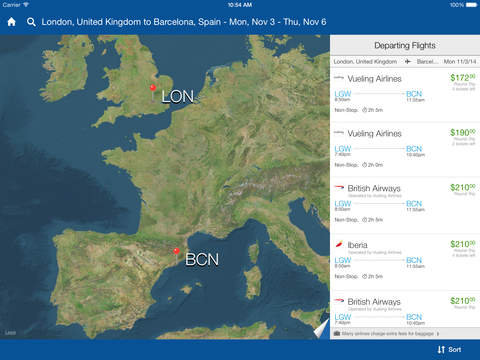
Task: Open the baggage fees notice
Action: tap(405, 333)
